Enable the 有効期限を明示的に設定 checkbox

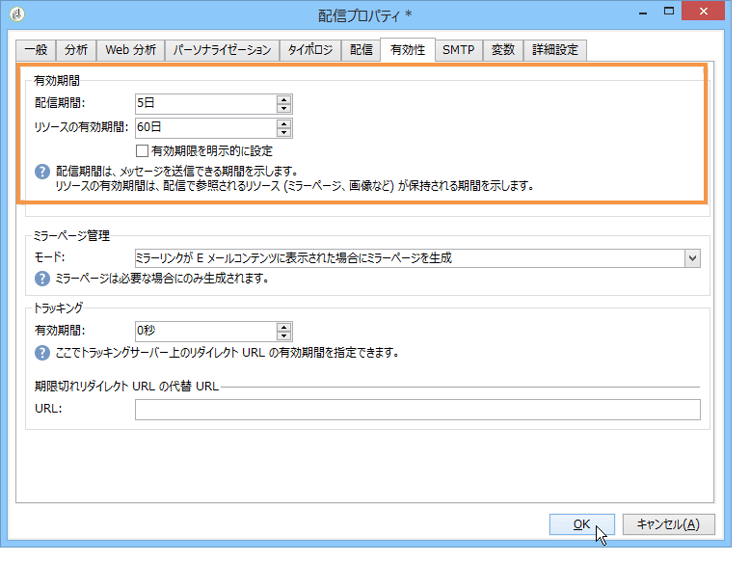142,151
